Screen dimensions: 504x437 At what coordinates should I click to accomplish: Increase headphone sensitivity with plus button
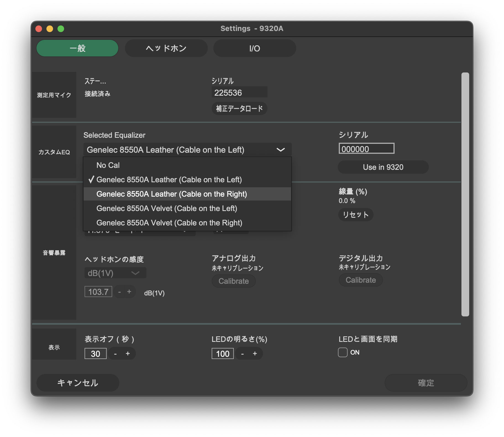coord(129,292)
